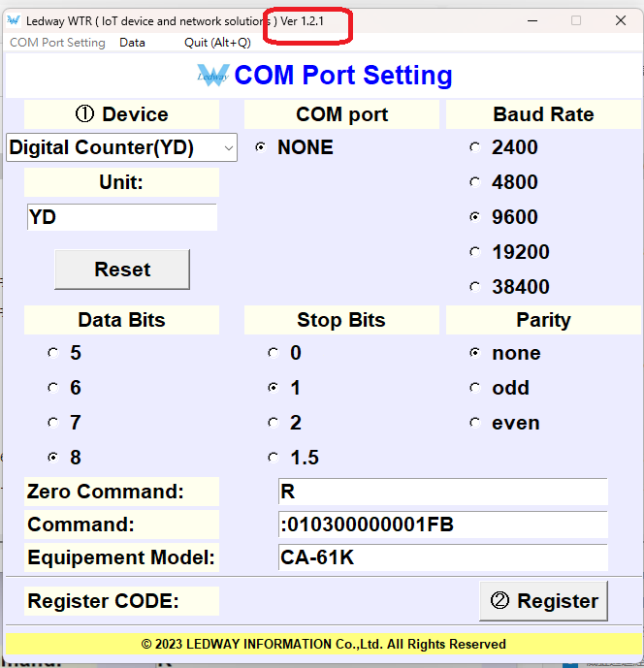Choose Quit (Alt+Q) from menu bar
The image size is (644, 668).
[217, 43]
